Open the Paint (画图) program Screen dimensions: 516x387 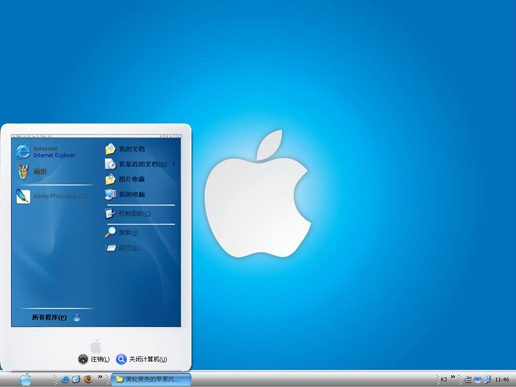point(32,172)
